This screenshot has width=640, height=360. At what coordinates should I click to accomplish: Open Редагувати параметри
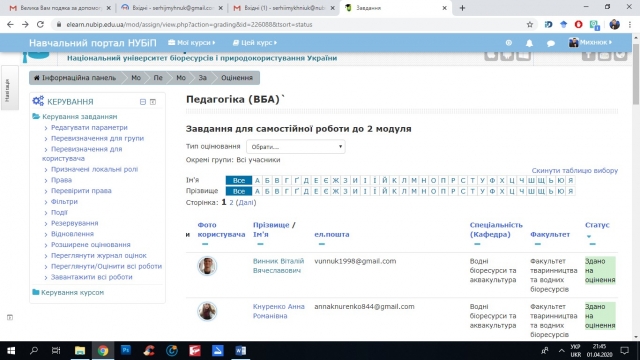89,127
